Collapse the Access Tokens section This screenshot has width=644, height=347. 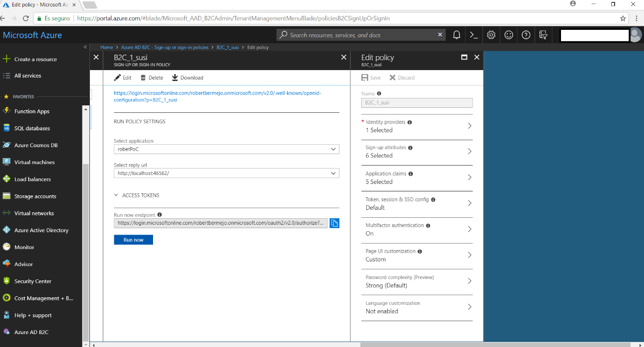pyautogui.click(x=116, y=195)
